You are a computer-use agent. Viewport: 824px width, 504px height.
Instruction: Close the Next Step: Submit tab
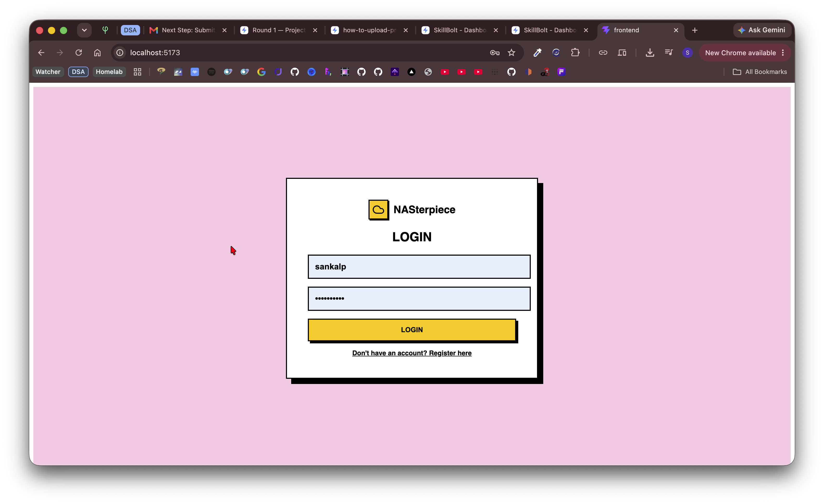coord(224,30)
